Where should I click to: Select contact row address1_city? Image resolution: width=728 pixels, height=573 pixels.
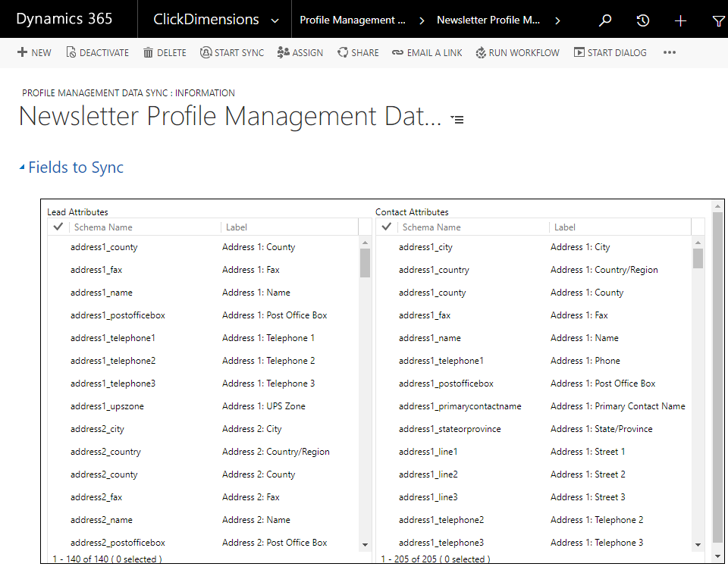pos(534,247)
